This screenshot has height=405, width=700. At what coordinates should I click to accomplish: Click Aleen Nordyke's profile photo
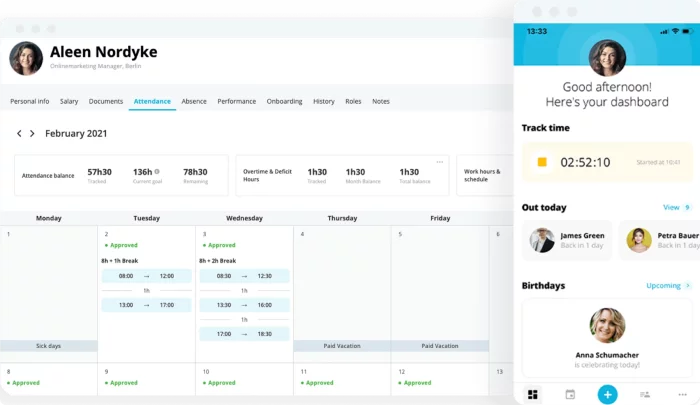click(26, 58)
